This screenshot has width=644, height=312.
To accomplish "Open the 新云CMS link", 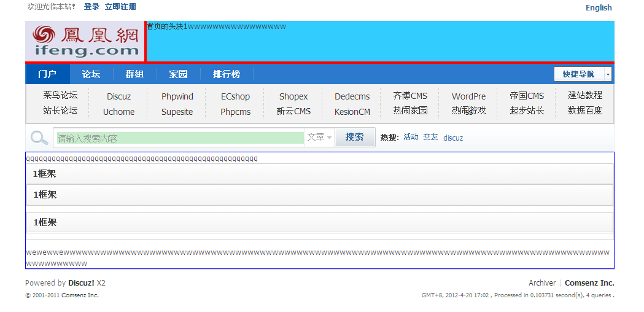I will click(293, 111).
